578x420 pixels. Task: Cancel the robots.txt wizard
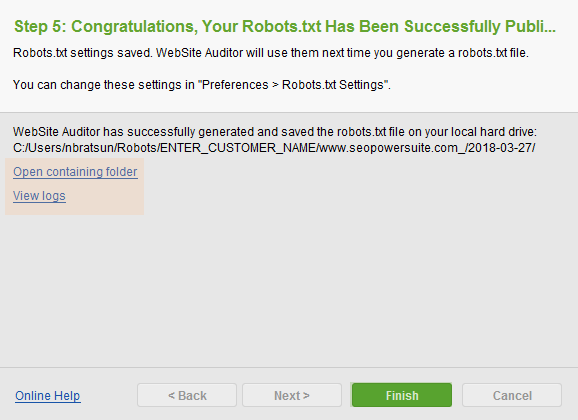click(x=512, y=395)
